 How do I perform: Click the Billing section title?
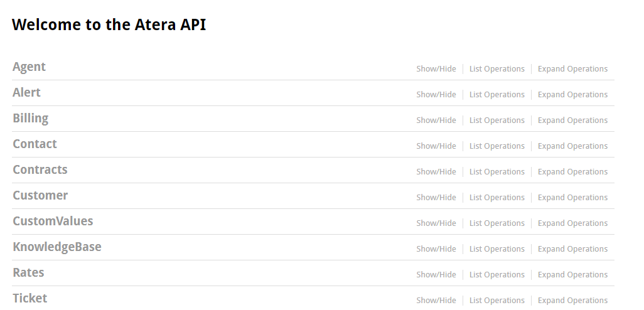pyautogui.click(x=30, y=118)
